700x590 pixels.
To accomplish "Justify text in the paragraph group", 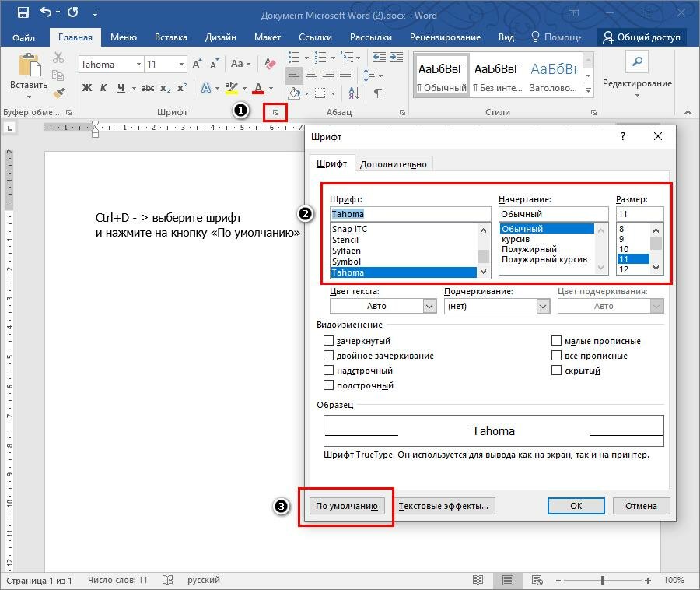I will point(345,75).
